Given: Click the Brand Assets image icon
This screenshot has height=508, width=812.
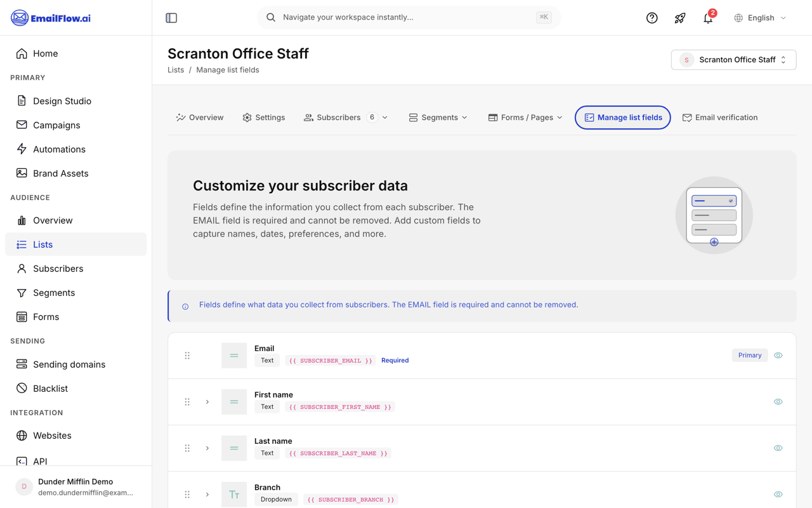Looking at the screenshot, I should point(22,173).
